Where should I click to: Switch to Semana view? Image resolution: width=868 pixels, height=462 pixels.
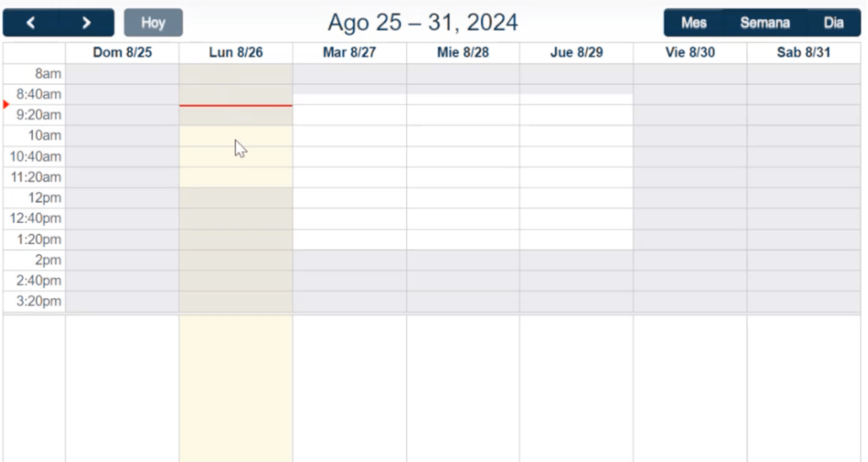(765, 23)
